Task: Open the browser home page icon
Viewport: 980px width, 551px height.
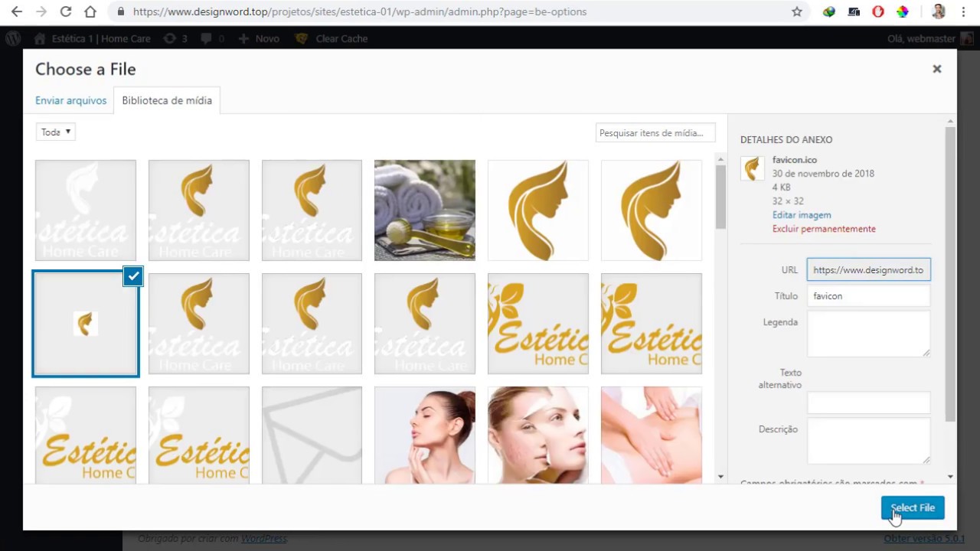Action: [90, 11]
